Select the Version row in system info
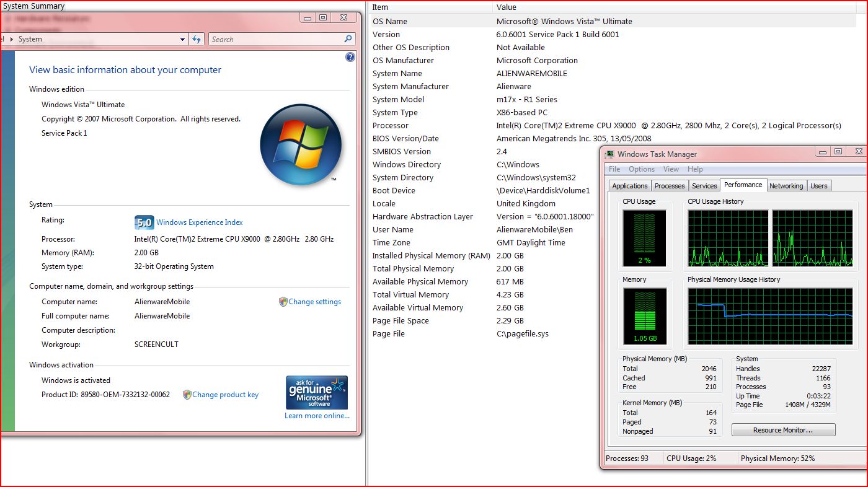 pos(613,34)
